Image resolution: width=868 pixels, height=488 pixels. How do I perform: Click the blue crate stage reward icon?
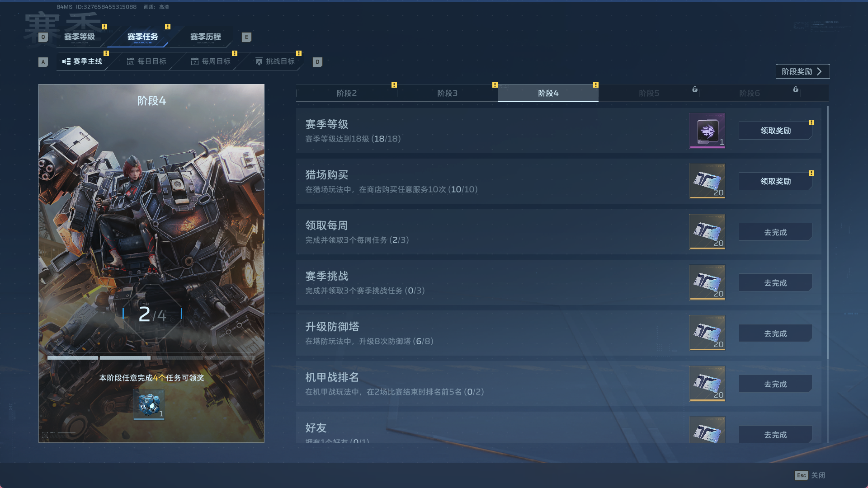pos(149,405)
